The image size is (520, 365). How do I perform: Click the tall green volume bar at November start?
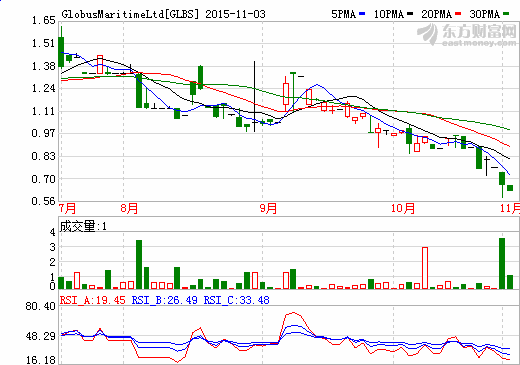coord(502,263)
